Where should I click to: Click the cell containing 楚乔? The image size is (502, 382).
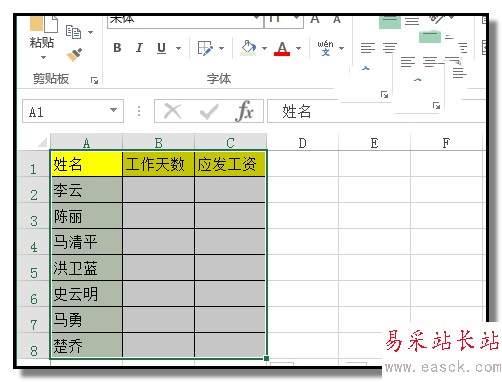coord(86,345)
